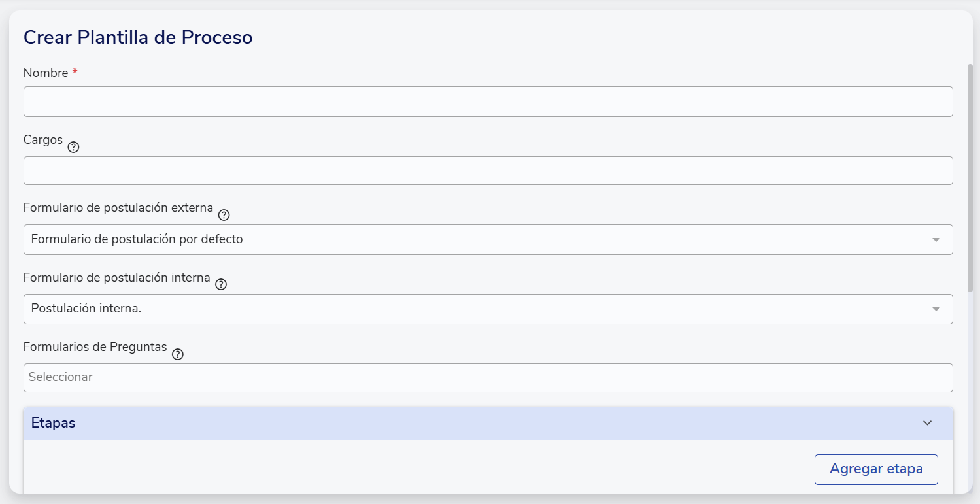Open dropdown arrow of Postulación interna selector
The image size is (980, 504).
tap(936, 309)
